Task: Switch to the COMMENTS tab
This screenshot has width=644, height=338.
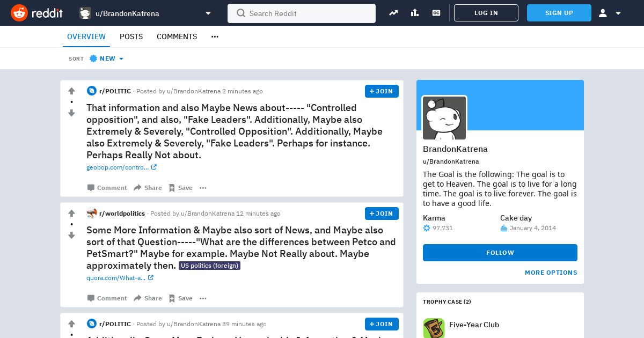Action: [177, 36]
